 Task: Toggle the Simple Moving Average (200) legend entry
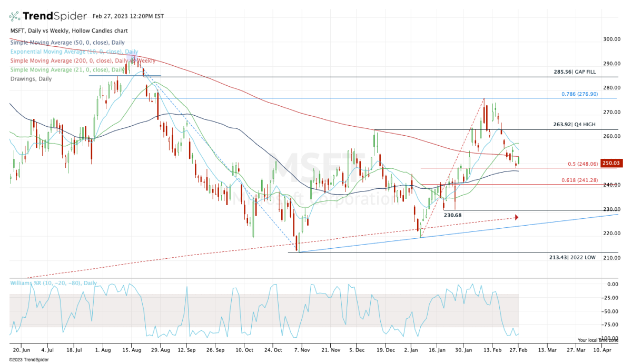[72, 61]
